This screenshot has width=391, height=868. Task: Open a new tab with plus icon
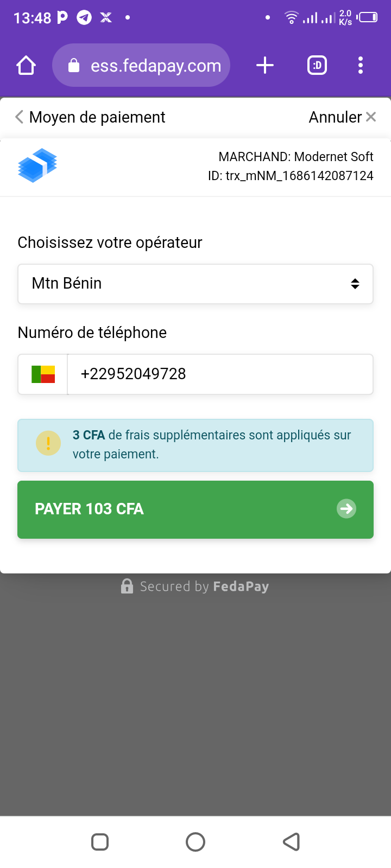pos(265,66)
